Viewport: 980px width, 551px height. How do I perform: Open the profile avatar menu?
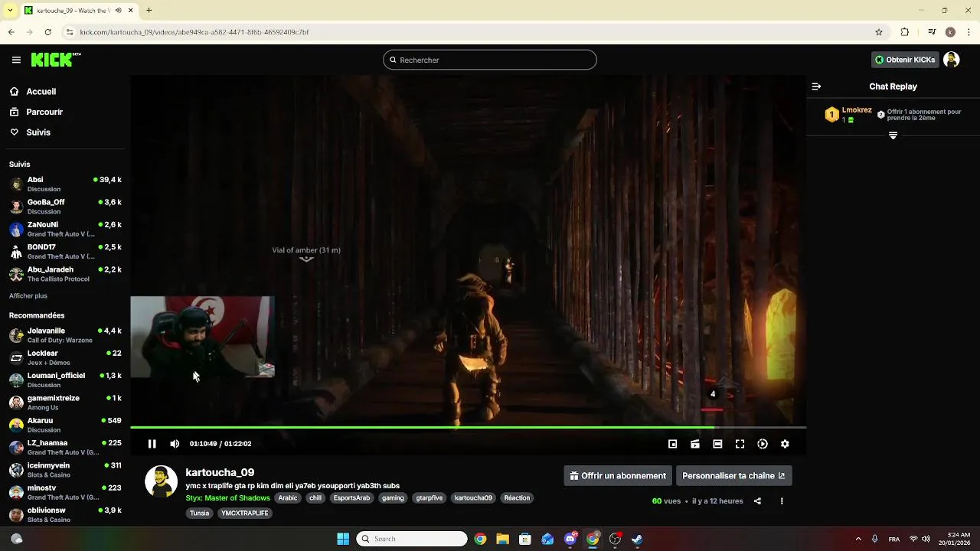pyautogui.click(x=952, y=60)
